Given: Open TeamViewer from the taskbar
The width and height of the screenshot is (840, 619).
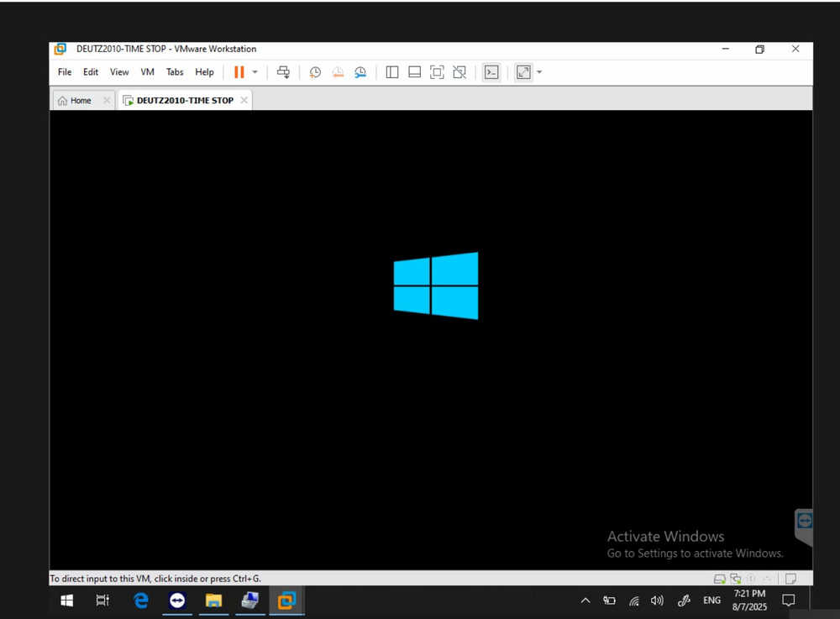Looking at the screenshot, I should (x=177, y=601).
